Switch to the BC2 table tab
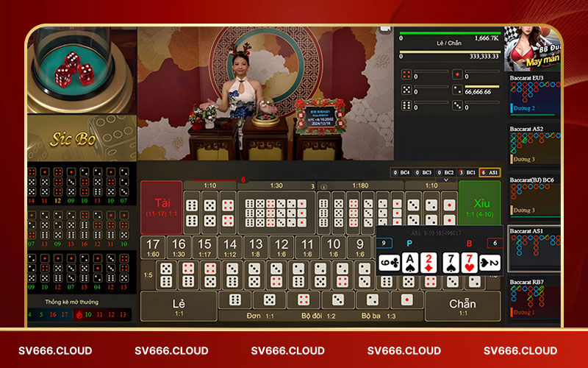588x368 pixels. coord(445,172)
